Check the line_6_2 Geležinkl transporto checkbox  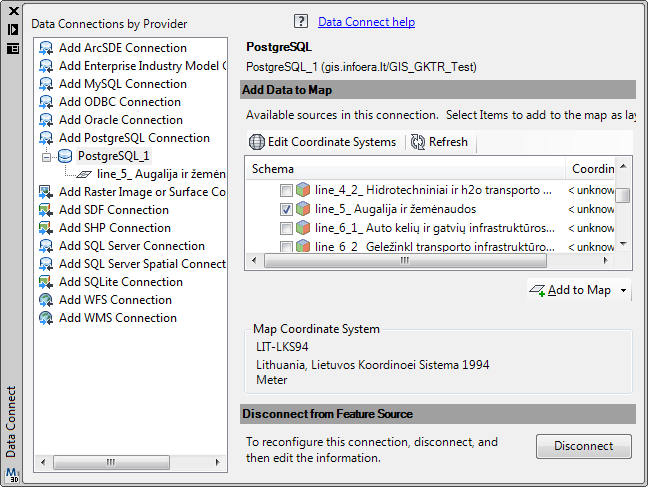tap(286, 247)
